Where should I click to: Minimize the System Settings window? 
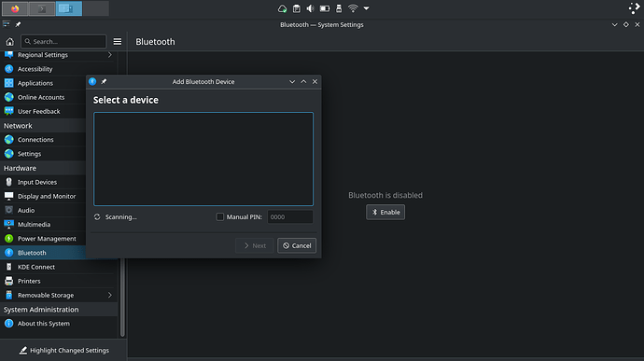click(x=614, y=24)
